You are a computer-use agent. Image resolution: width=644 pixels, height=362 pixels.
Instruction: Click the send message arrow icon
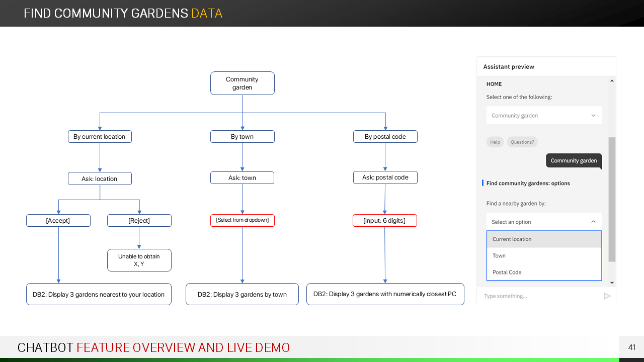607,296
